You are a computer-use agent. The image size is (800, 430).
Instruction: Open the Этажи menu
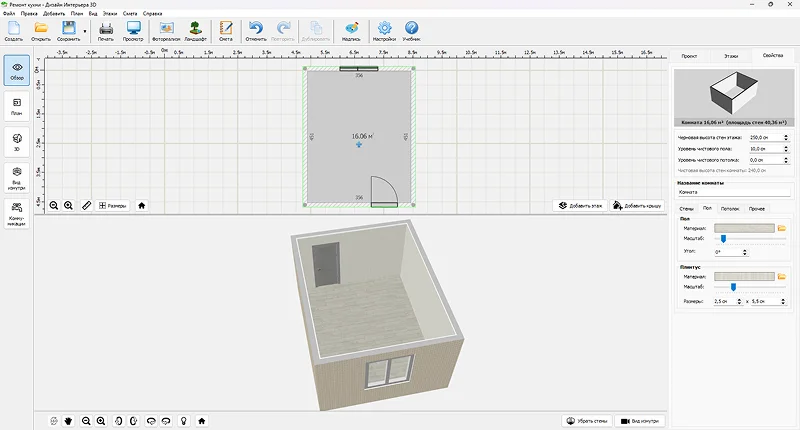tap(110, 14)
